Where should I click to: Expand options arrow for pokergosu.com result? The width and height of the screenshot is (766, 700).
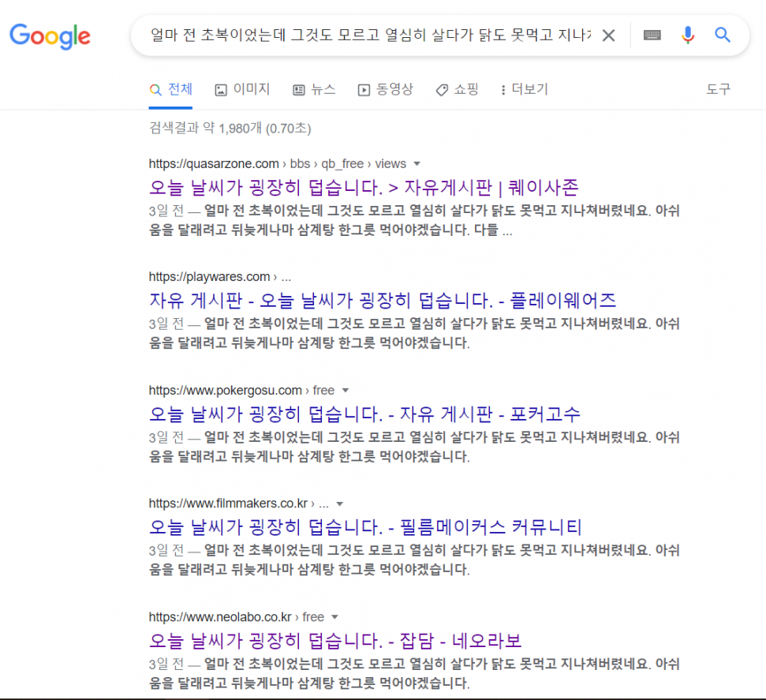pyautogui.click(x=346, y=391)
